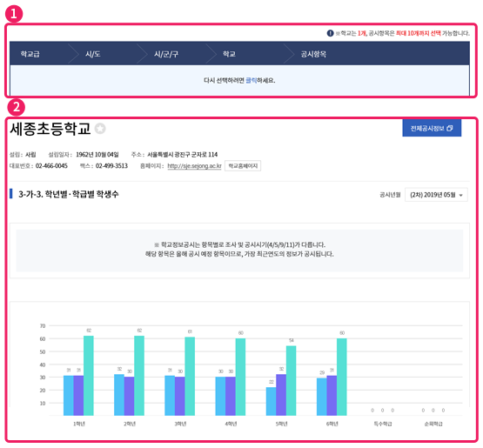Click the light blue bar for 5학년 labeled 22
Image resolution: width=483 pixels, height=448 pixels.
[271, 402]
